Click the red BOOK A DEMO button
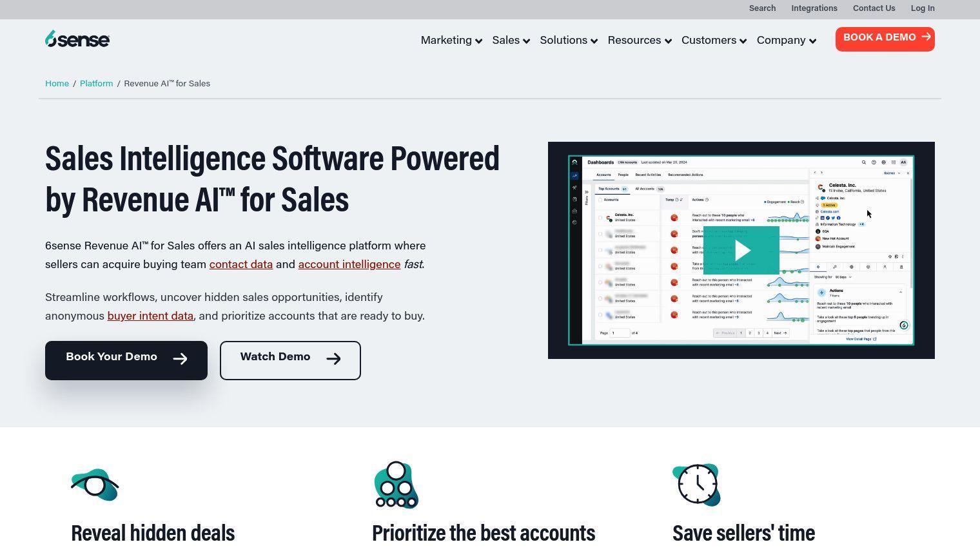Image resolution: width=980 pixels, height=551 pixels. (885, 39)
